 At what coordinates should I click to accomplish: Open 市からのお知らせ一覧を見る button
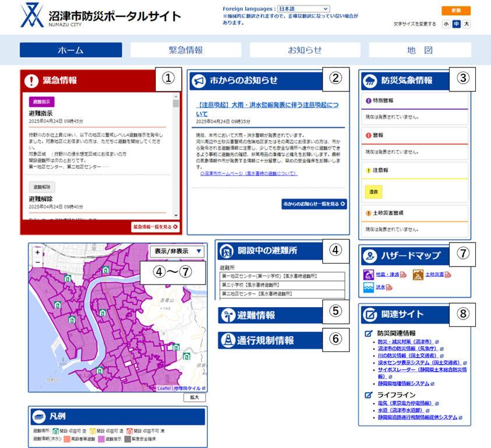tap(314, 204)
